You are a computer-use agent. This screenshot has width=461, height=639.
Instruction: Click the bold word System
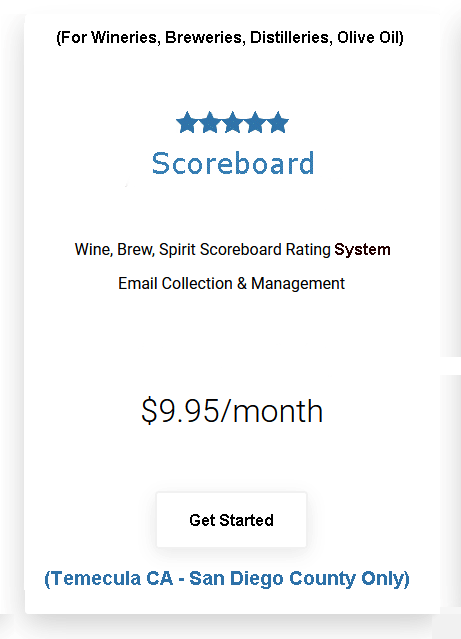click(362, 249)
